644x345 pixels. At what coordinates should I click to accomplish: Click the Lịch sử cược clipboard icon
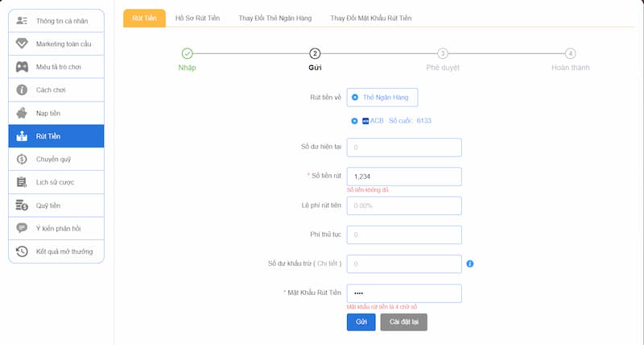click(22, 182)
